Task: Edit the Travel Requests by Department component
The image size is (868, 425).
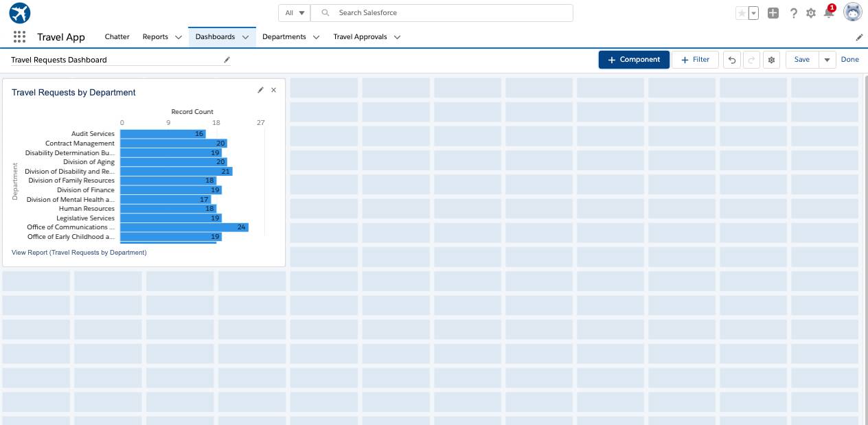Action: coord(260,90)
